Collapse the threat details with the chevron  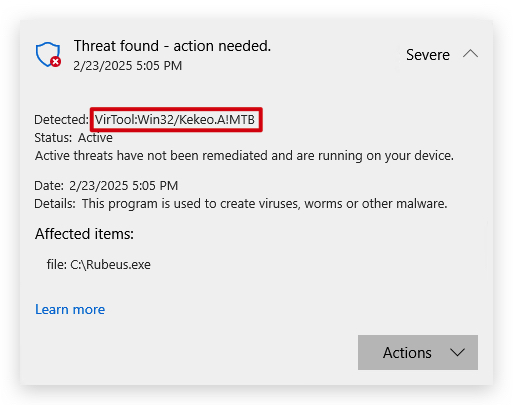pyautogui.click(x=470, y=54)
